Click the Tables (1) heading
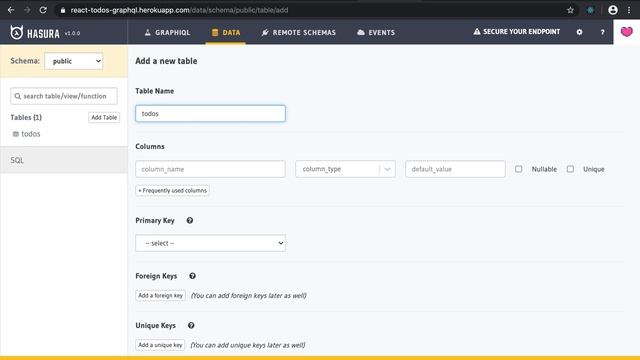This screenshot has width=640, height=360. (x=26, y=117)
